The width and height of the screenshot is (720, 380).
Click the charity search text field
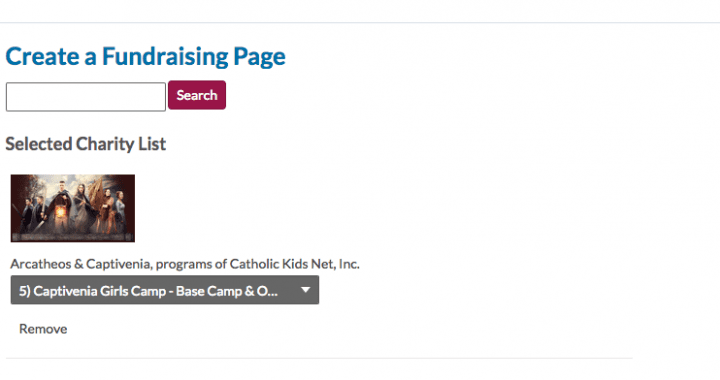point(86,97)
